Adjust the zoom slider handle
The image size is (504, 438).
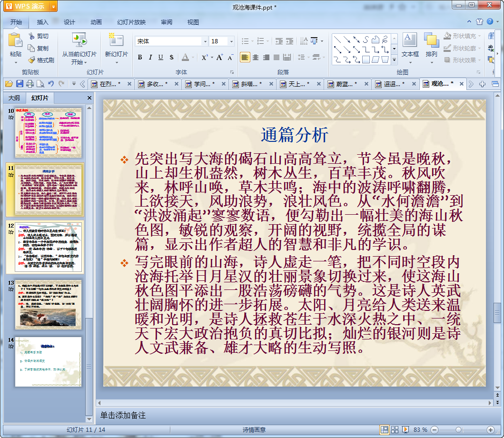click(x=459, y=429)
